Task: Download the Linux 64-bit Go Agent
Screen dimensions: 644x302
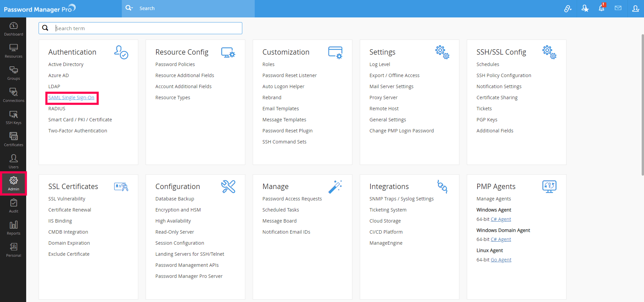Action: [x=501, y=260]
